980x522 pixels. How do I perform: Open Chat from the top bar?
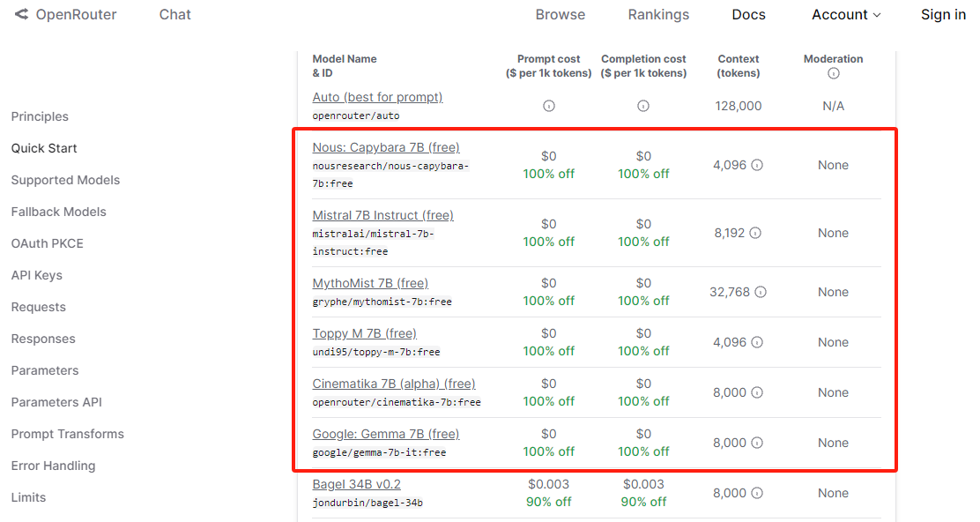pyautogui.click(x=174, y=15)
